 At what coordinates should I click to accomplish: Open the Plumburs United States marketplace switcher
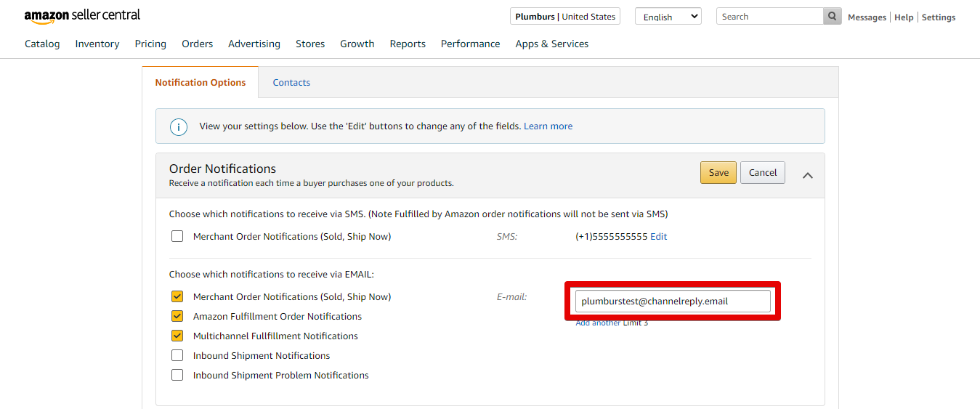[564, 17]
